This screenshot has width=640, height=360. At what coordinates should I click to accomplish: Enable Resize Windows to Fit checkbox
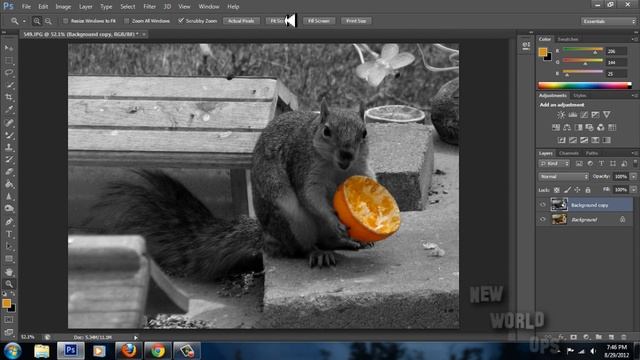(x=65, y=21)
